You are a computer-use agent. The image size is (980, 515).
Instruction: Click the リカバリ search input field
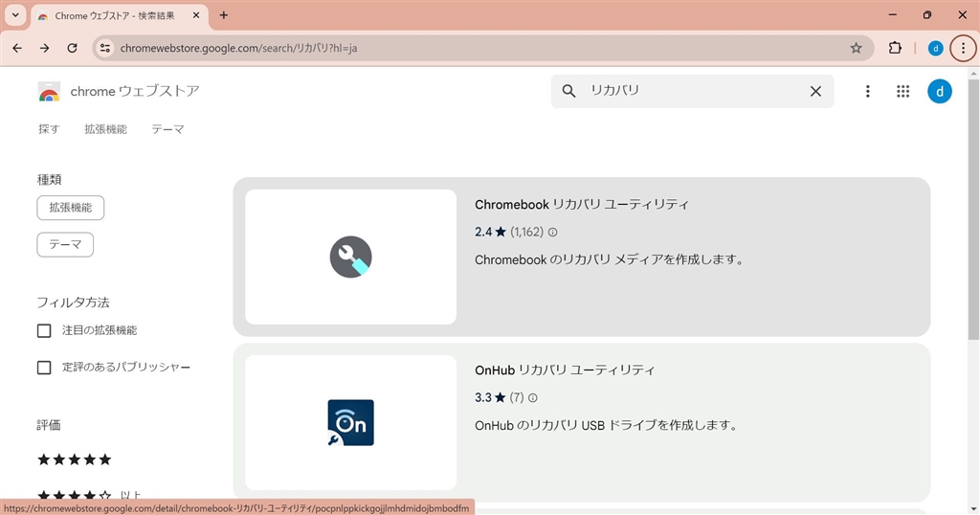(692, 91)
